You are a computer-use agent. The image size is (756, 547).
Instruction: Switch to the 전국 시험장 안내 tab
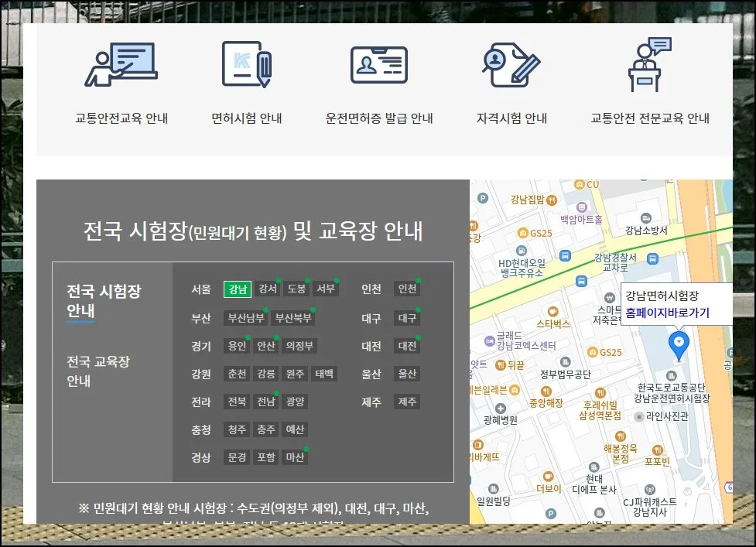pyautogui.click(x=104, y=302)
